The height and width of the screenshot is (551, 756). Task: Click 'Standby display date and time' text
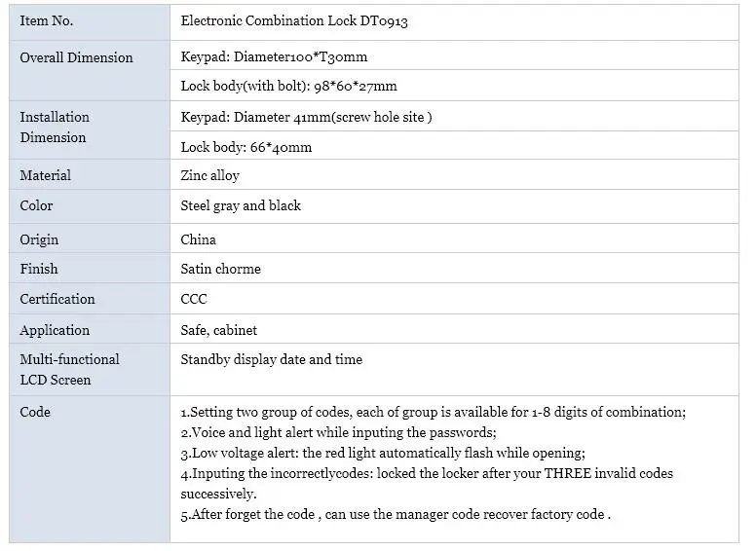(271, 359)
